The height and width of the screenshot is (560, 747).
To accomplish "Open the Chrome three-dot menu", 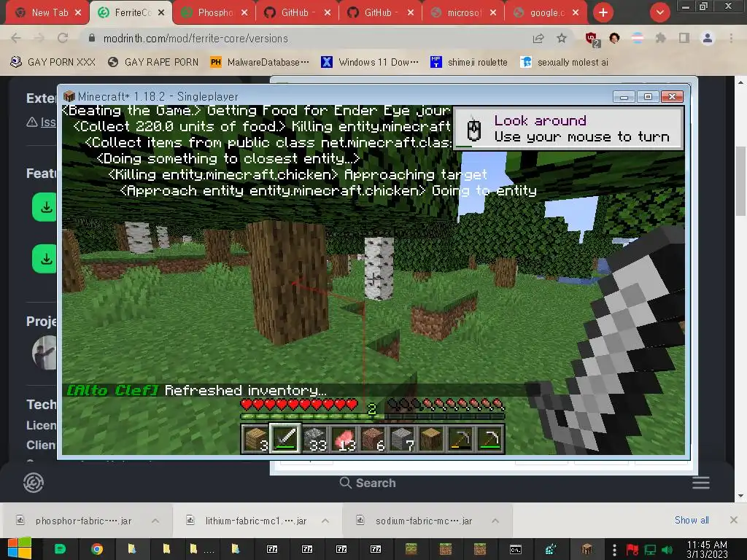I will coord(731,38).
